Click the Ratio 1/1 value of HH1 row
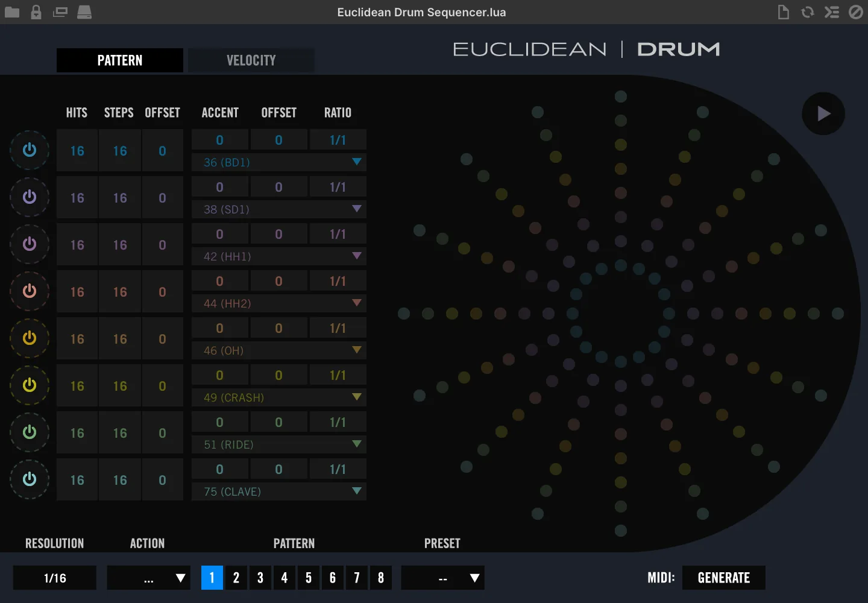 click(338, 234)
